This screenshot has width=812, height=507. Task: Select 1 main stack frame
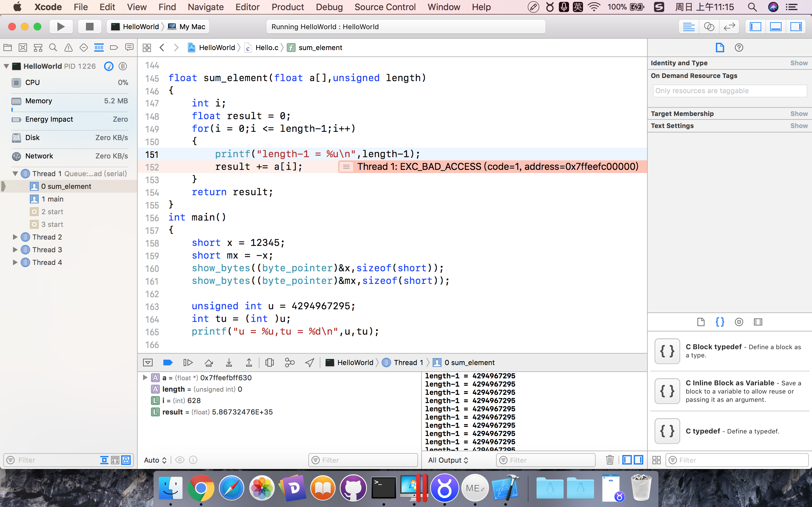point(52,199)
